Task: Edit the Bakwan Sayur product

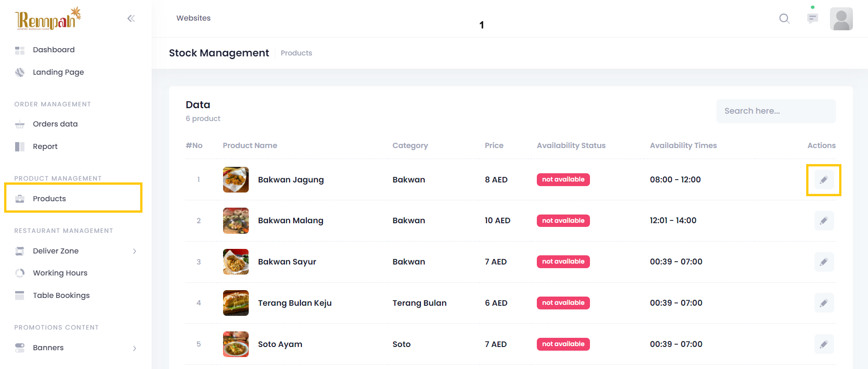Action: coord(824,262)
